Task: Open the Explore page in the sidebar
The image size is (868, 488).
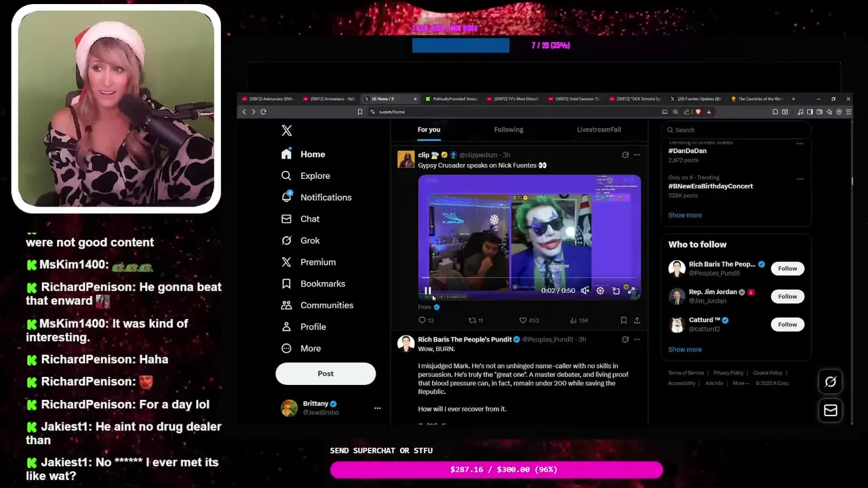Action: [305, 176]
